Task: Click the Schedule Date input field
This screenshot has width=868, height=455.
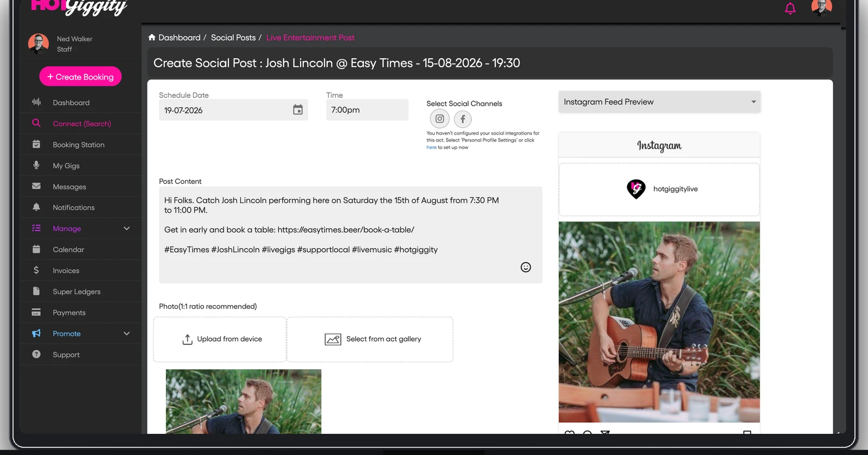Action: (x=233, y=110)
